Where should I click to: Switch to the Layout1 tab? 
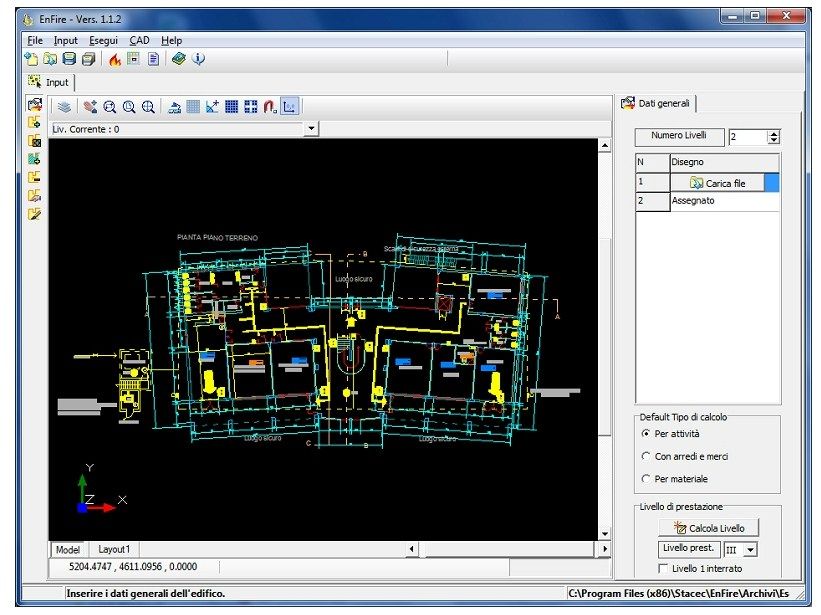(114, 550)
